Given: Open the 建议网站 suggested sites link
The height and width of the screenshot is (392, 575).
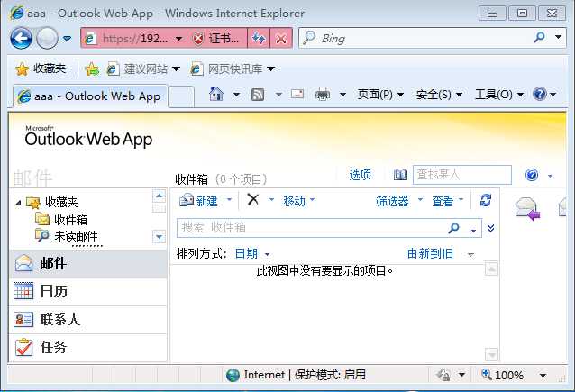Looking at the screenshot, I should tap(143, 68).
